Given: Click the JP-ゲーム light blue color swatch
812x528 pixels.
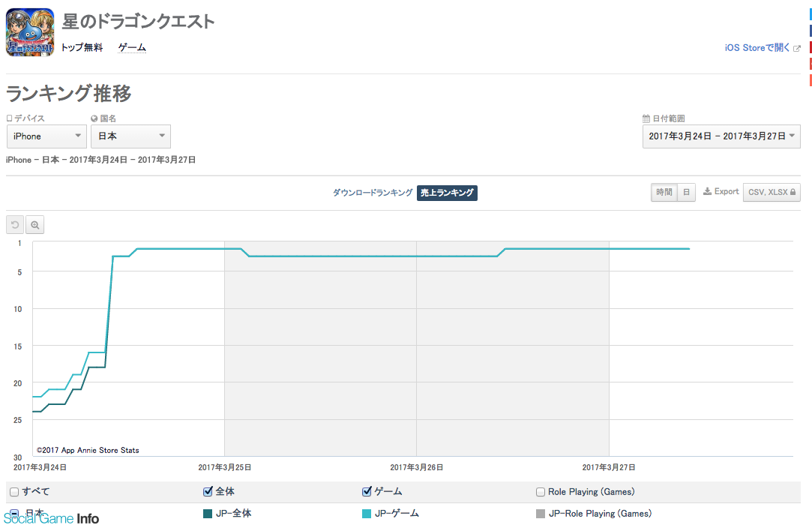Looking at the screenshot, I should [x=367, y=514].
